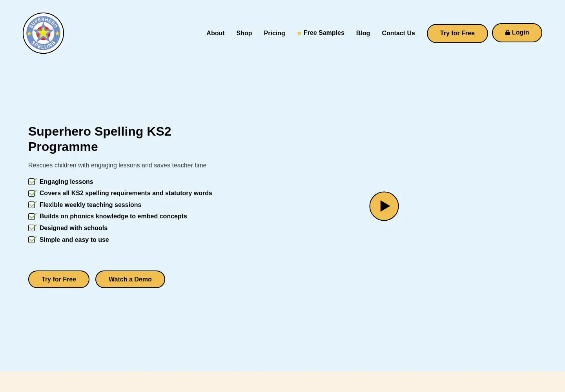Click the checkmark icon beside Designed with schools
The image size is (565, 392).
pos(33,228)
